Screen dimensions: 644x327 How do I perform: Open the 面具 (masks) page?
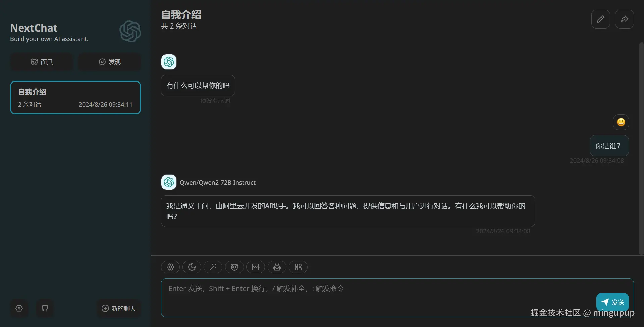point(42,62)
